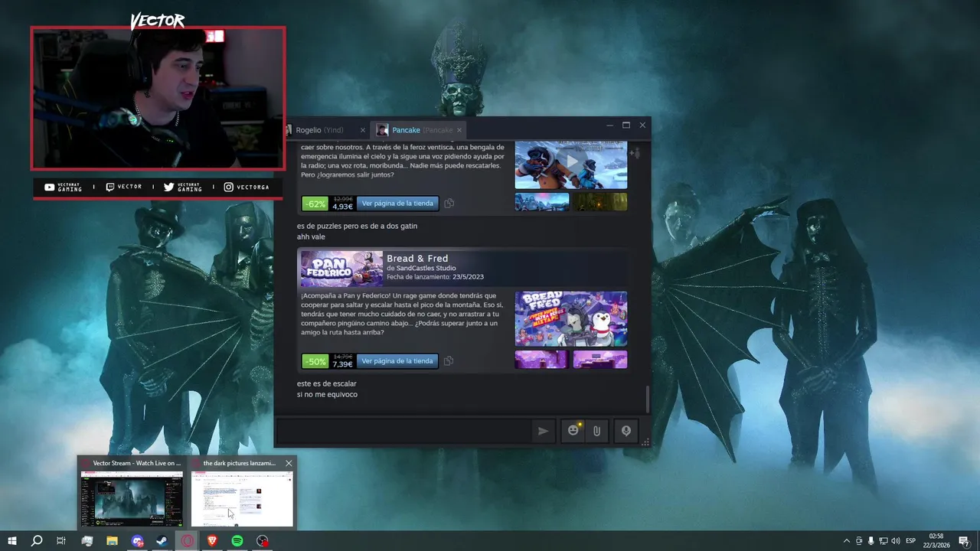Open Steam from the taskbar
The image size is (980, 551).
pos(162,541)
